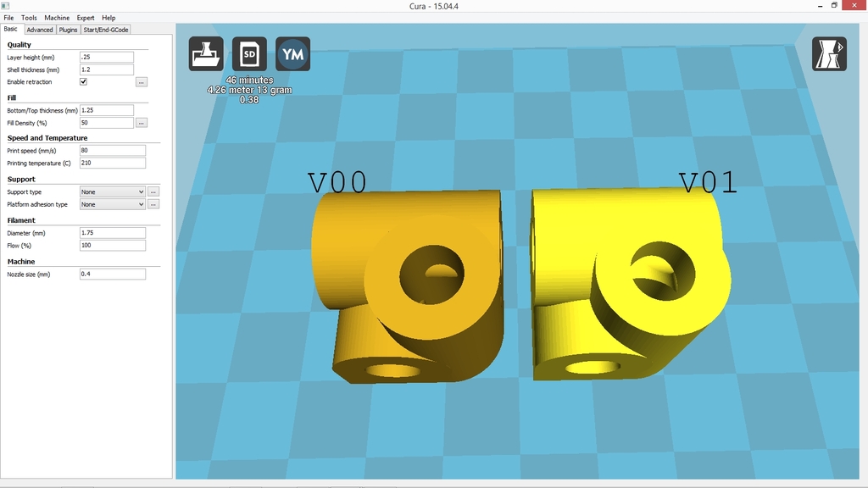Open the Expert menu
This screenshot has width=868, height=488.
86,18
